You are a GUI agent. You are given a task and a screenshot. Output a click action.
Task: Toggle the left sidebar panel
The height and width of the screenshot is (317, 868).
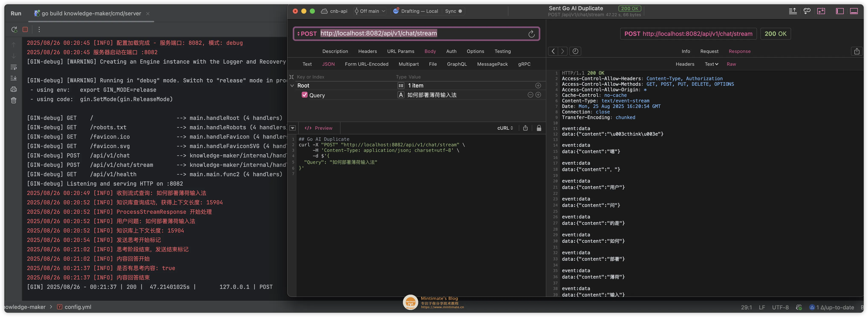(x=840, y=11)
